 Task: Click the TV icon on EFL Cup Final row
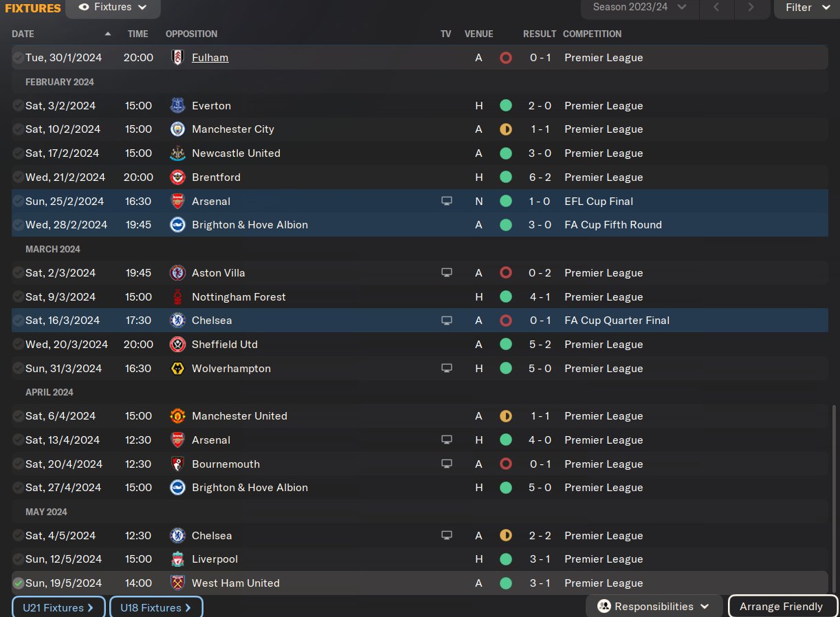pos(447,202)
